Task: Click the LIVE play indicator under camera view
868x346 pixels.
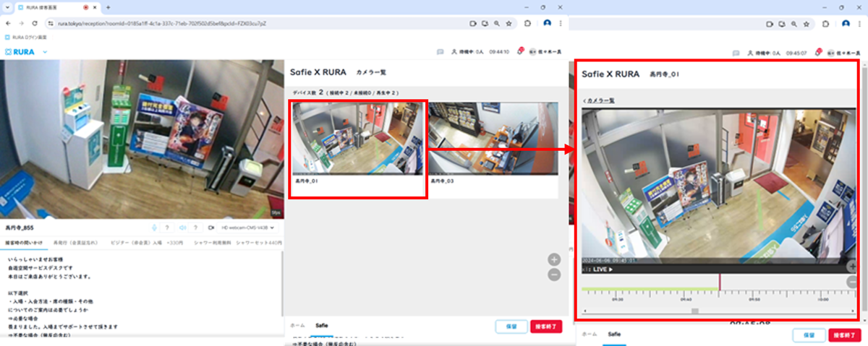Action: (x=602, y=269)
